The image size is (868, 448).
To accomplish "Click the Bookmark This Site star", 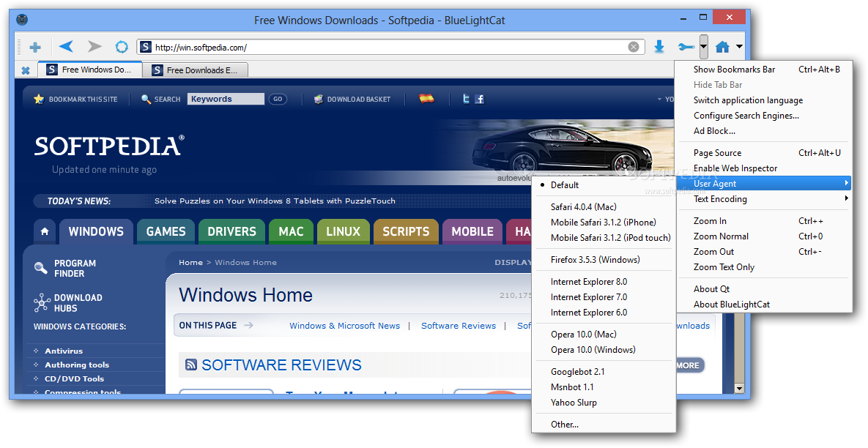I will [39, 99].
